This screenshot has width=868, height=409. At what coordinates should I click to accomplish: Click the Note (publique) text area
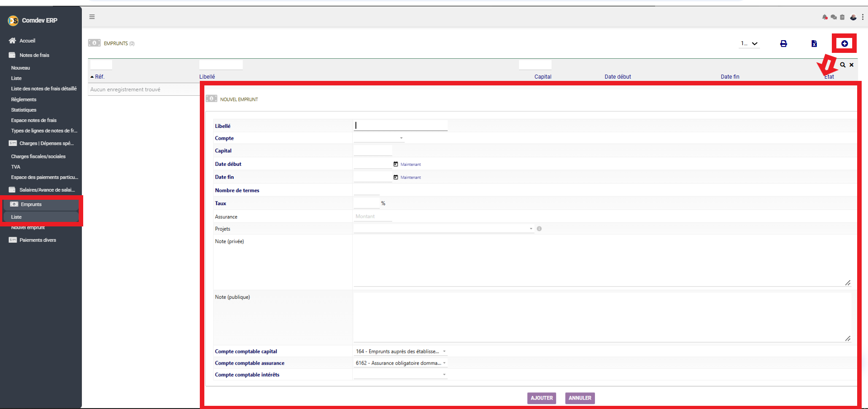(603, 317)
